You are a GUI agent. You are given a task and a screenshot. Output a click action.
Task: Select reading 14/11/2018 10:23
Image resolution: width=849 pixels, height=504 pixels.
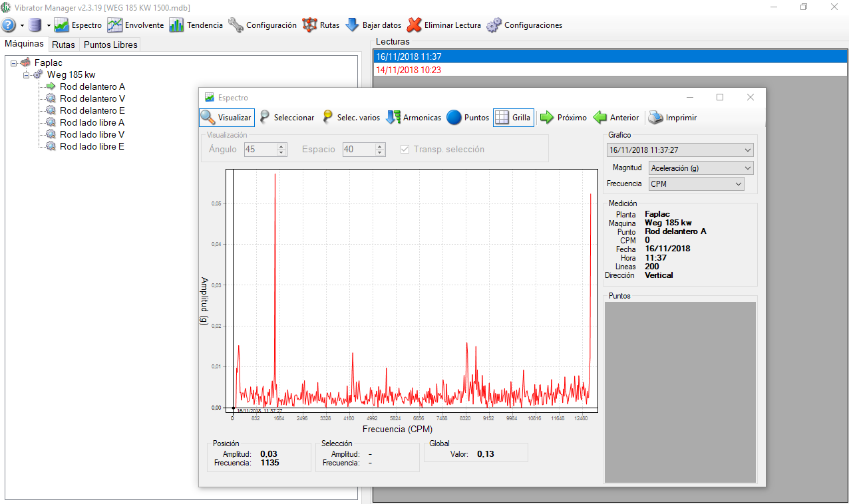pyautogui.click(x=409, y=70)
